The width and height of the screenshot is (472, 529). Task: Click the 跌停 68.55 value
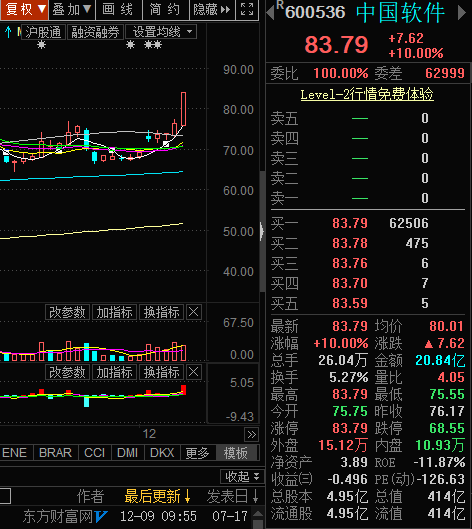pos(447,428)
